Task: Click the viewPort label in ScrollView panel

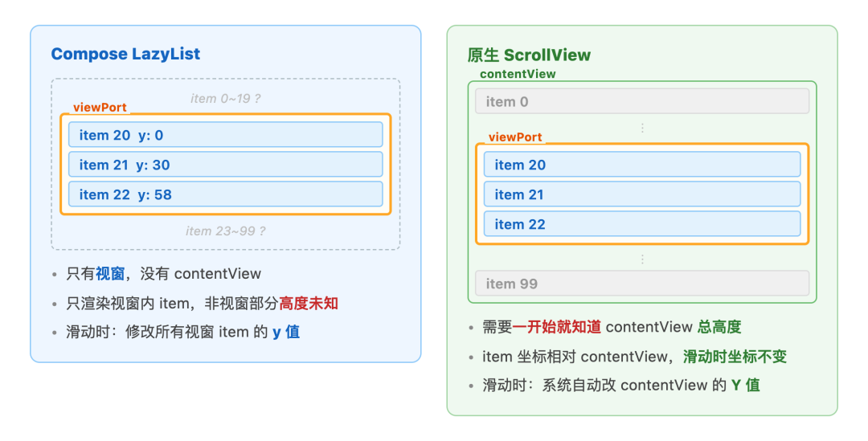Action: click(515, 137)
